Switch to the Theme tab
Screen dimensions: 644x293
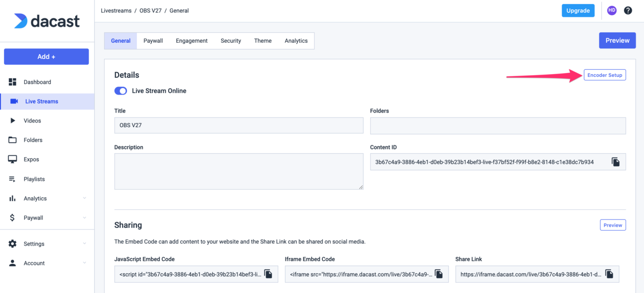263,40
